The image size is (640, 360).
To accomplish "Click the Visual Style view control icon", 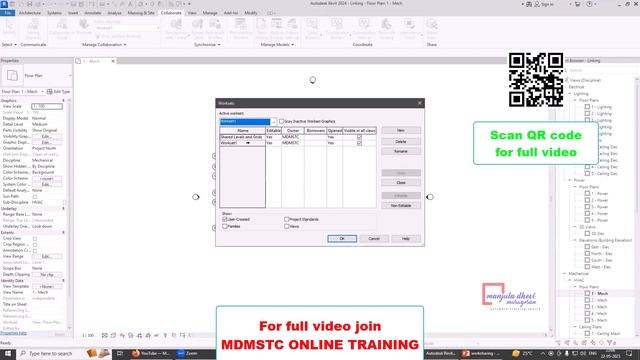I will click(x=113, y=336).
